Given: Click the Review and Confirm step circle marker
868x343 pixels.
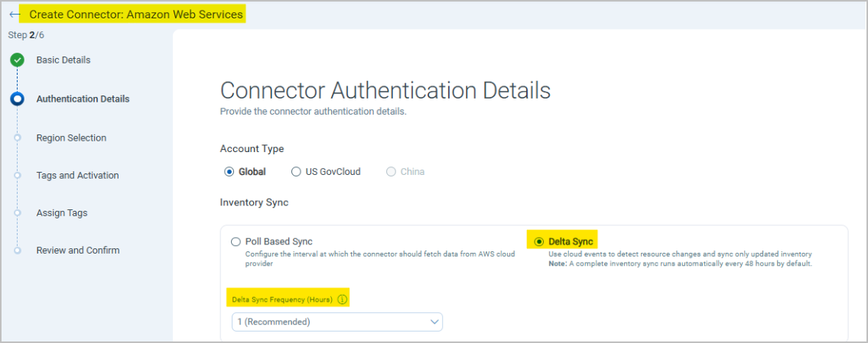Looking at the screenshot, I should click(17, 250).
